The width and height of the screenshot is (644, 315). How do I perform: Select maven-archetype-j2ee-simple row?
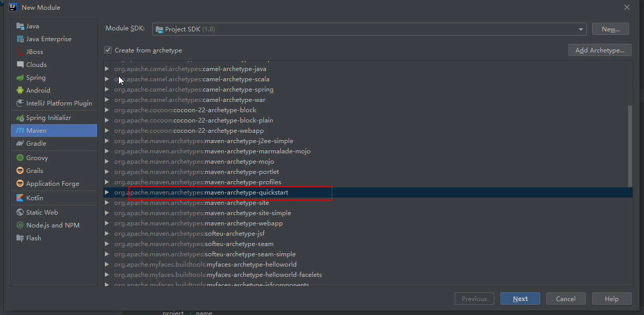click(368, 141)
